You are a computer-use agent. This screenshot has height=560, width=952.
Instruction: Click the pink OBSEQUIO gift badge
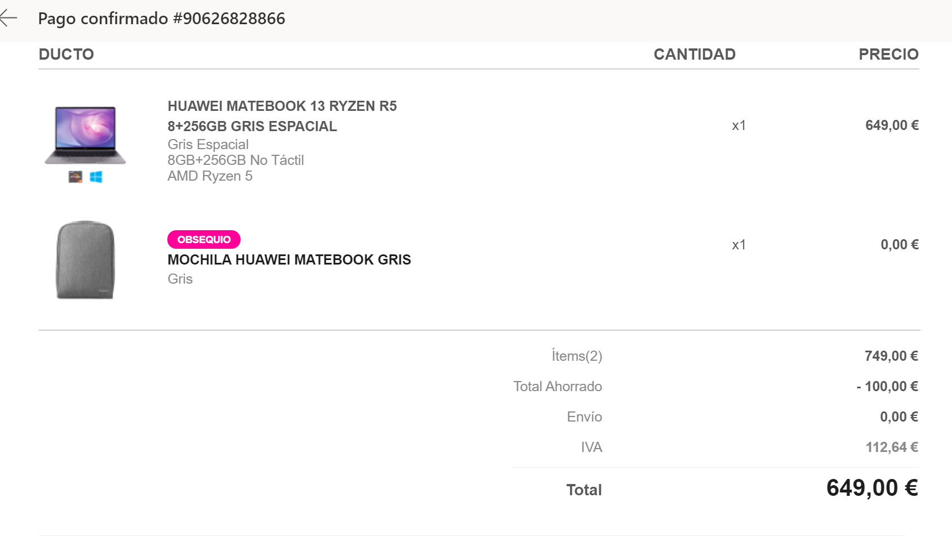coord(204,239)
